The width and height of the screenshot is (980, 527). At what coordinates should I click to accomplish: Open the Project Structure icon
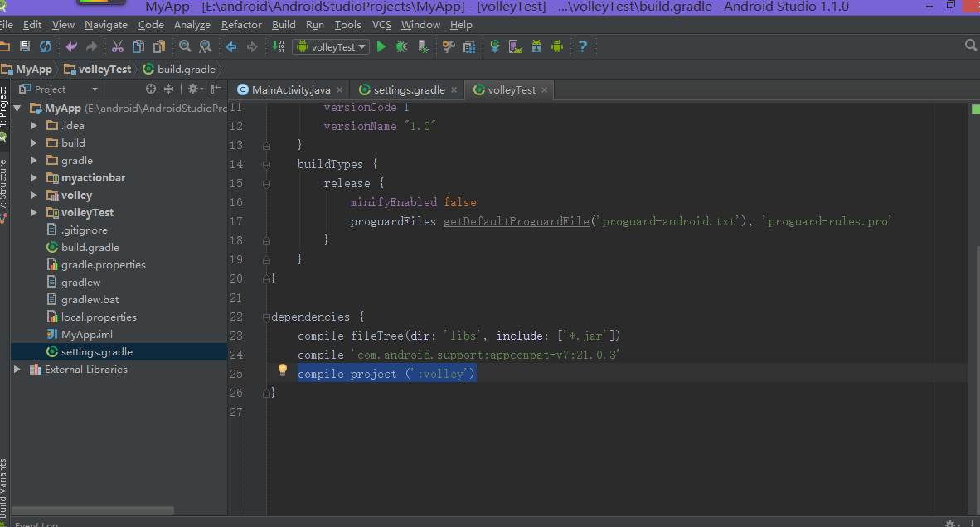(469, 47)
